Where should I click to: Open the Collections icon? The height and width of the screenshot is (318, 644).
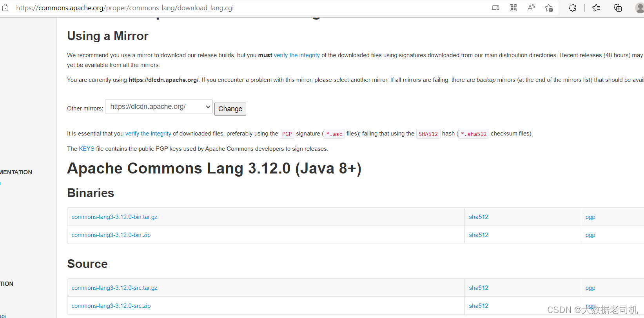[x=618, y=8]
